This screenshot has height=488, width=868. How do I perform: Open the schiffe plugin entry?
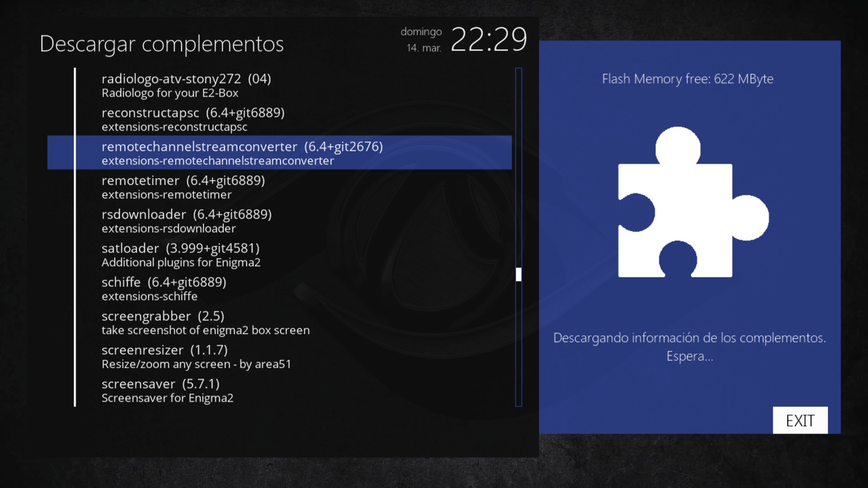164,288
